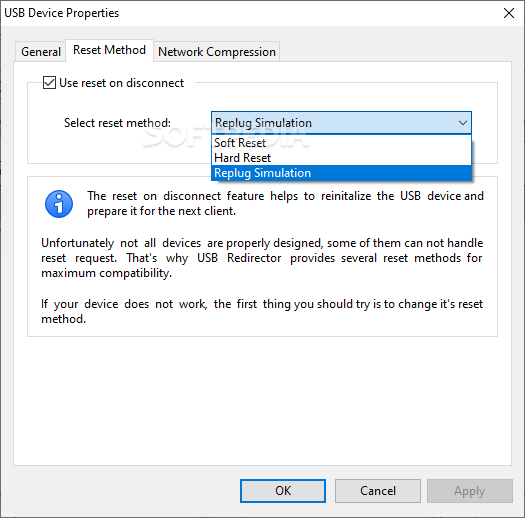
Task: Click the "Select reset method:" label
Action: point(117,123)
